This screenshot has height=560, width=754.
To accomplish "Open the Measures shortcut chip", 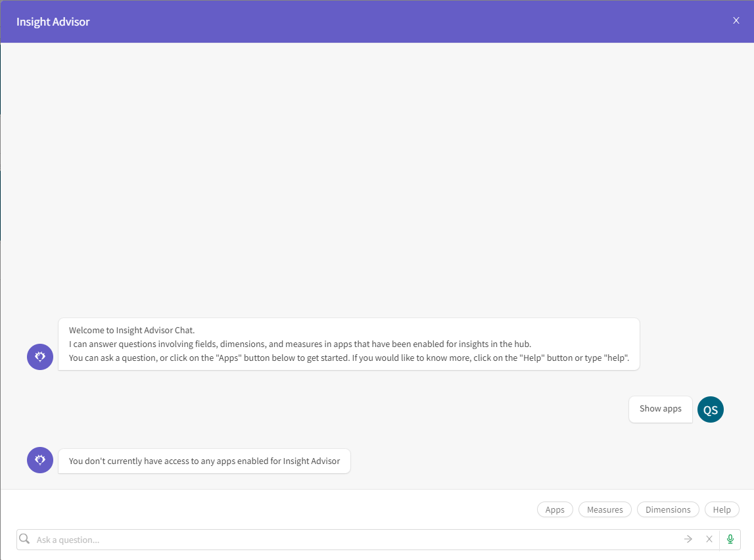I will click(605, 509).
